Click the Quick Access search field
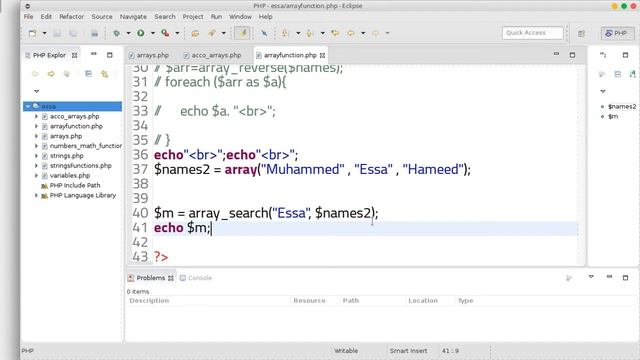This screenshot has width=640, height=360. (533, 33)
